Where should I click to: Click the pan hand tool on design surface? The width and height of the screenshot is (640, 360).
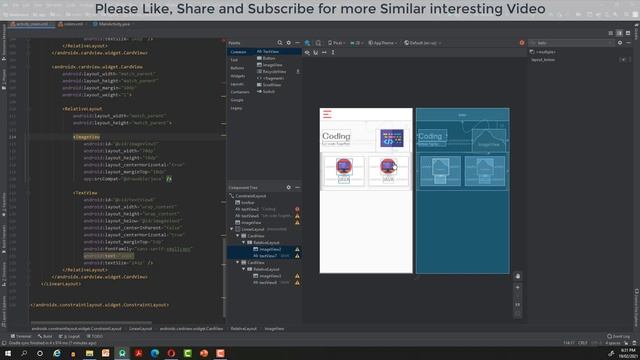click(518, 276)
